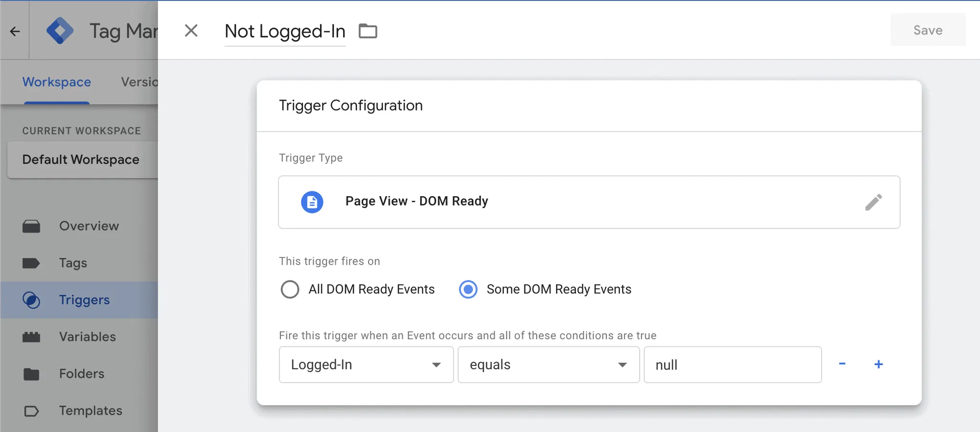The width and height of the screenshot is (980, 432).
Task: Click the pencil icon to edit trigger type
Action: click(x=873, y=202)
